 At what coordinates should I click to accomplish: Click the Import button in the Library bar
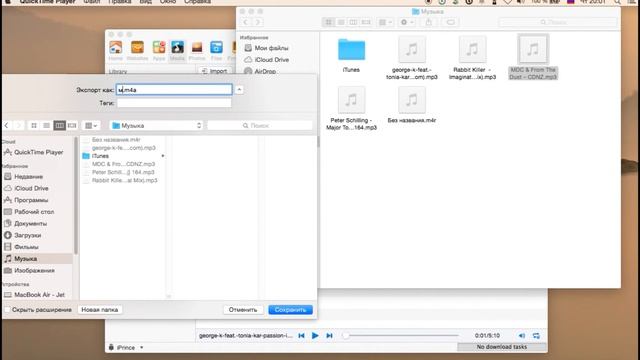(x=215, y=71)
